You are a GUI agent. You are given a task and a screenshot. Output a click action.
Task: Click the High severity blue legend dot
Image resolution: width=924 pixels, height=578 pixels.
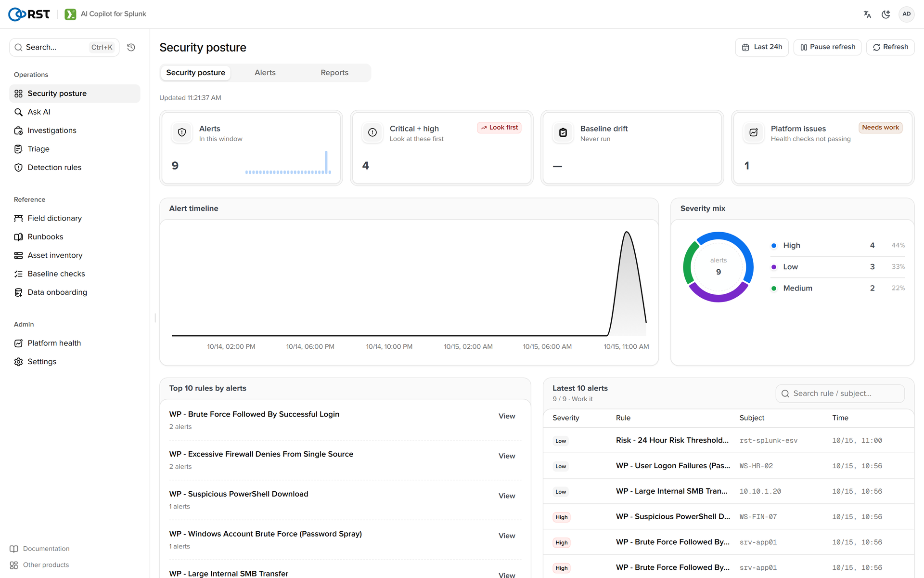[x=774, y=246]
